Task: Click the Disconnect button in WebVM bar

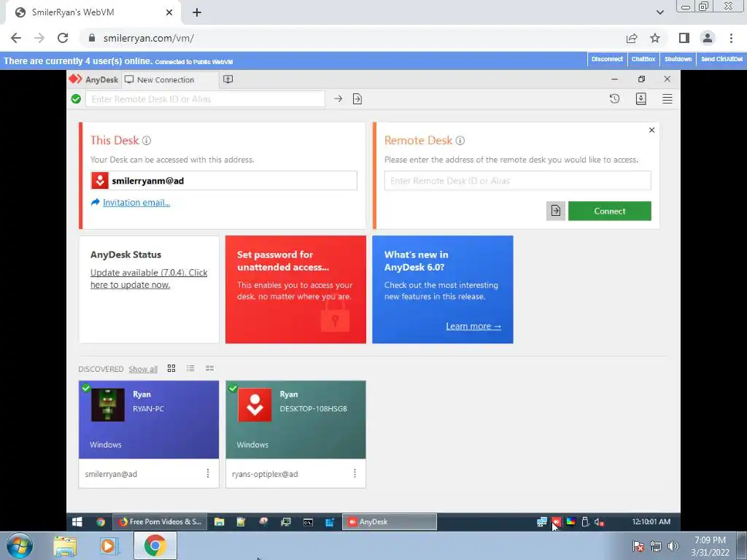Action: click(607, 59)
